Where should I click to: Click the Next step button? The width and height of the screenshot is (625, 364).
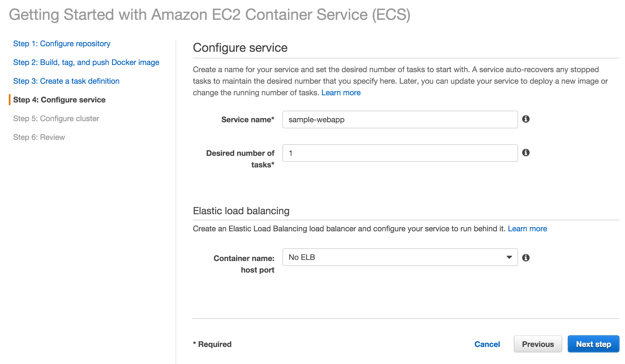tap(593, 344)
